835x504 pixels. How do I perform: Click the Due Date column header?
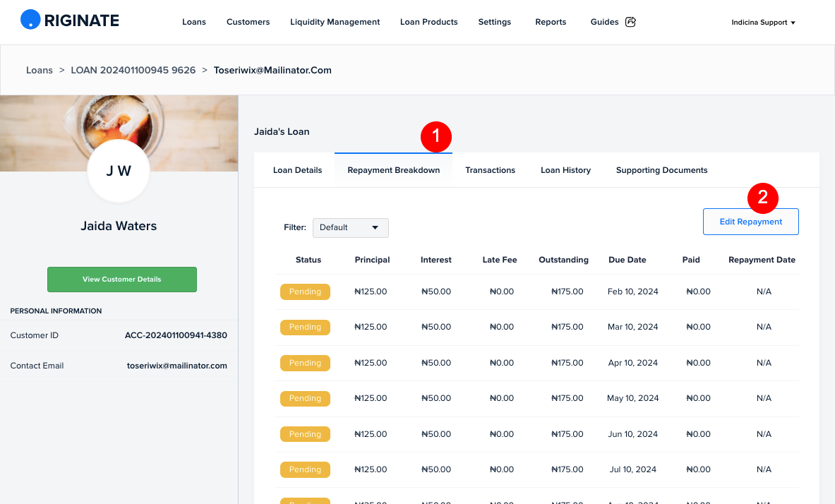point(627,260)
